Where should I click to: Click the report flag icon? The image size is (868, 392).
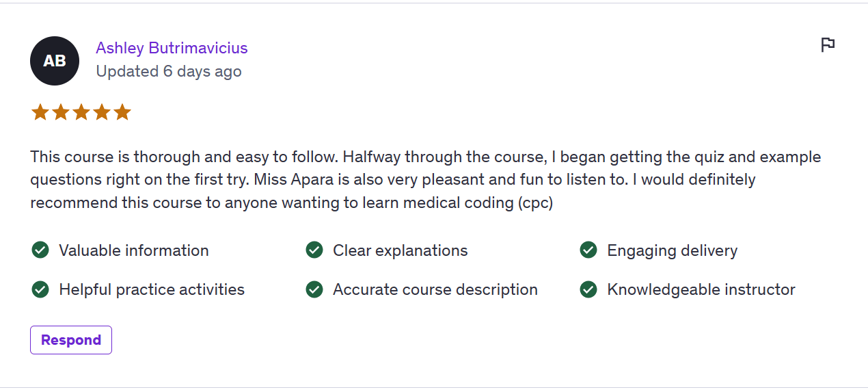[x=828, y=45]
